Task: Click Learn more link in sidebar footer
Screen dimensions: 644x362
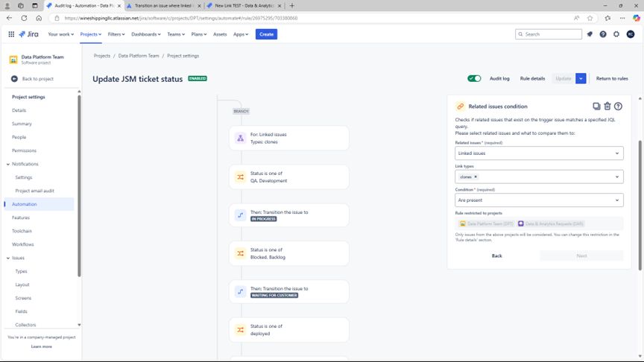Action: coord(42,347)
